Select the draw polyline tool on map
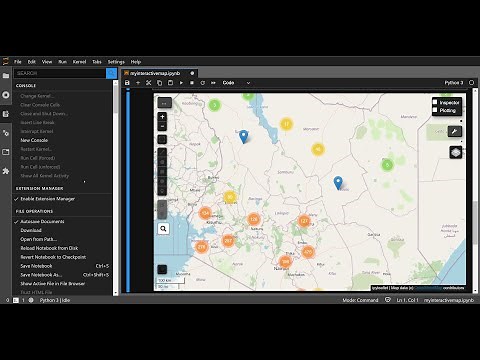The height and width of the screenshot is (360, 480). coord(162,152)
